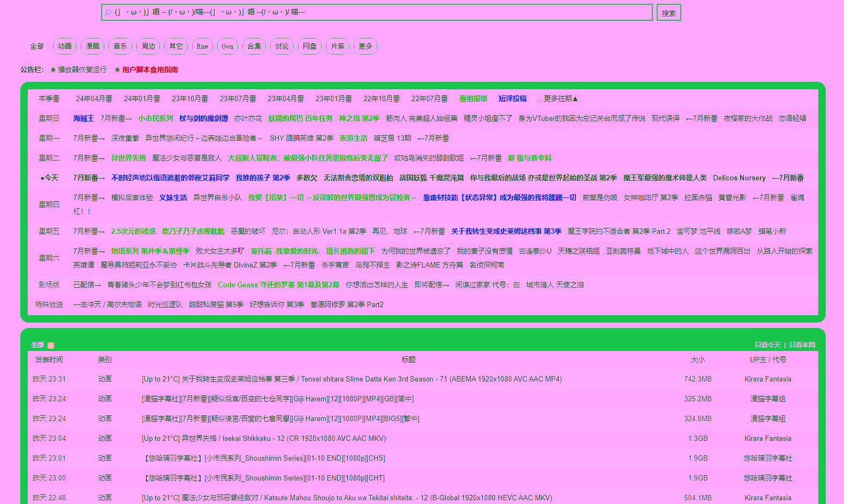This screenshot has height=504, width=844.
Task: Open the 小市民系列 01-10 END CHS entry
Action: tap(264, 459)
